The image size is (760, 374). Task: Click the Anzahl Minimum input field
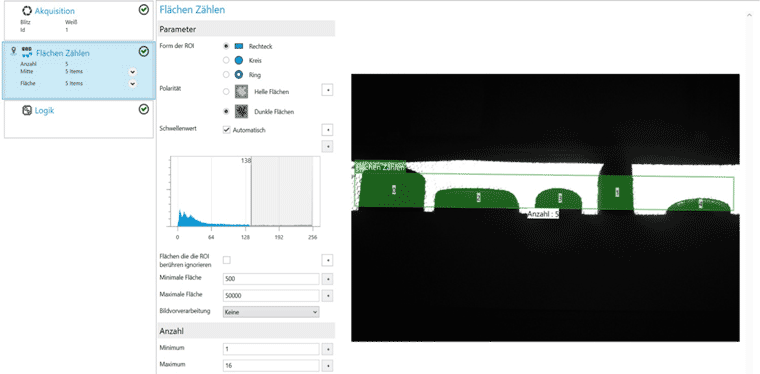pyautogui.click(x=271, y=349)
